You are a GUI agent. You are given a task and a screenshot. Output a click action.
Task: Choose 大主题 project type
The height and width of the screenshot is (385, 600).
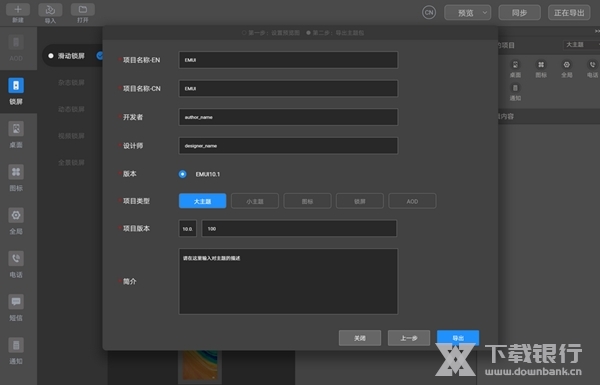202,201
